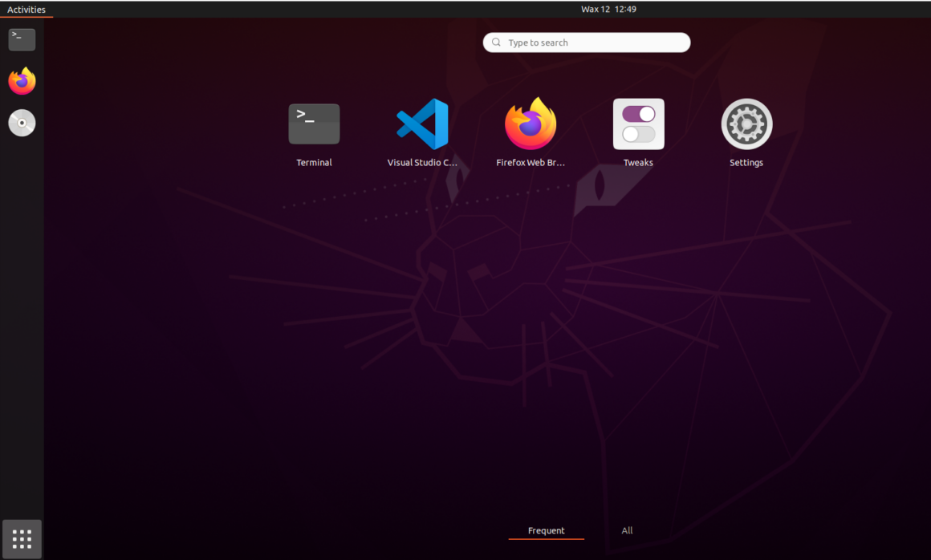Screen dimensions: 931x560
Task: Open Terminal from the app grid
Action: click(314, 124)
